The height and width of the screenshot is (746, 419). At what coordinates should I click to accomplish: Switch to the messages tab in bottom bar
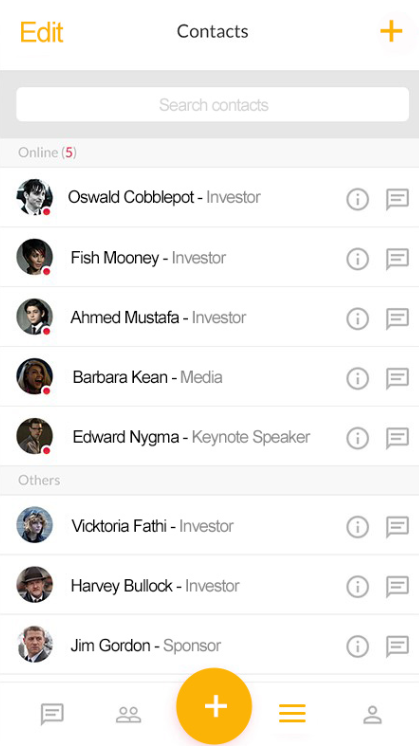coord(52,714)
